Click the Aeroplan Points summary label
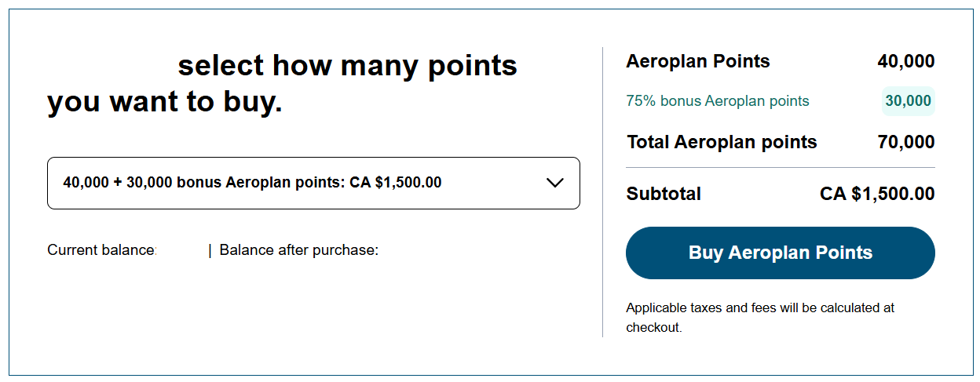The width and height of the screenshot is (980, 382). tap(697, 61)
